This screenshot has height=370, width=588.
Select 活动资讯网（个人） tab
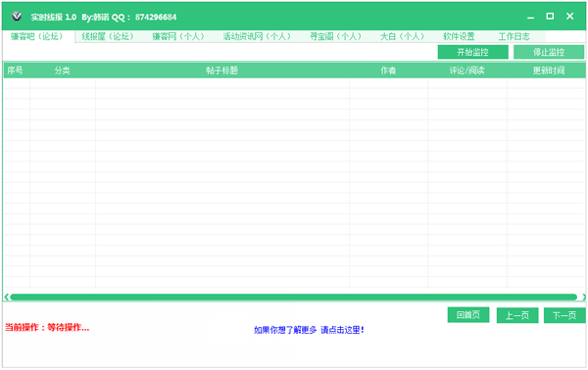pyautogui.click(x=257, y=36)
